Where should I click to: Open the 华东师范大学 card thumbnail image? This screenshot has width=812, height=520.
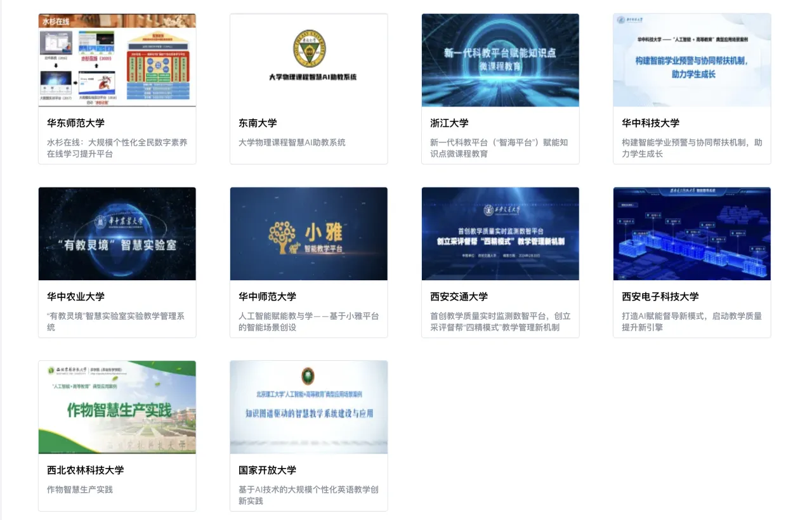[117, 60]
